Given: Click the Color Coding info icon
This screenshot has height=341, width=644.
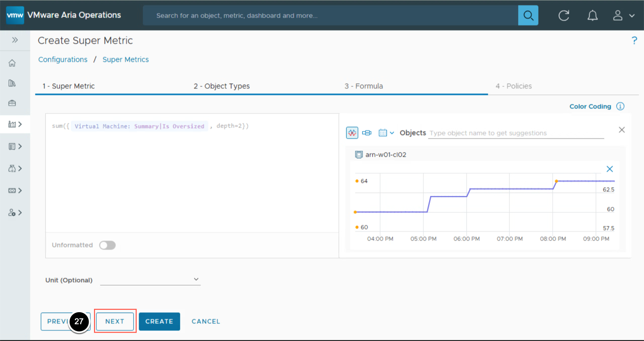Looking at the screenshot, I should pyautogui.click(x=620, y=106).
